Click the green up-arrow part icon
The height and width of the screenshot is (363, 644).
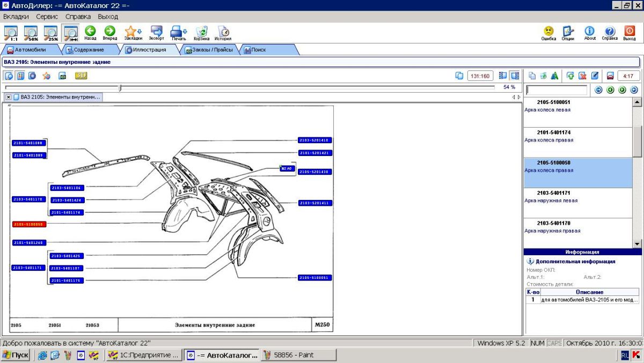tap(570, 76)
